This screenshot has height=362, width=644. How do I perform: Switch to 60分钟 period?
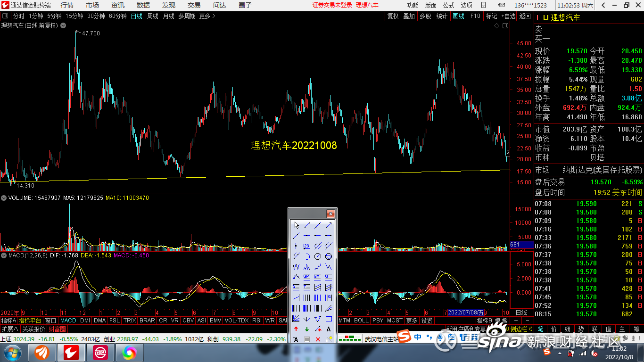pos(118,16)
